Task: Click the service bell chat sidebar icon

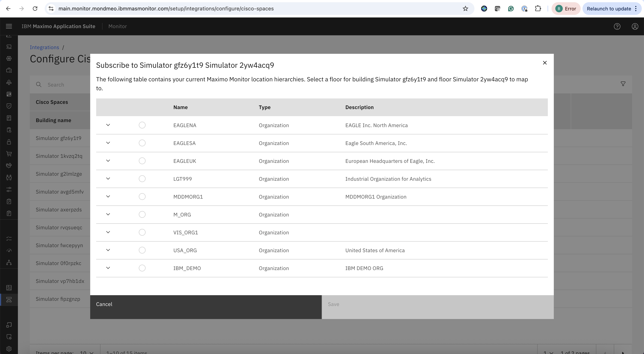Action: point(9,165)
